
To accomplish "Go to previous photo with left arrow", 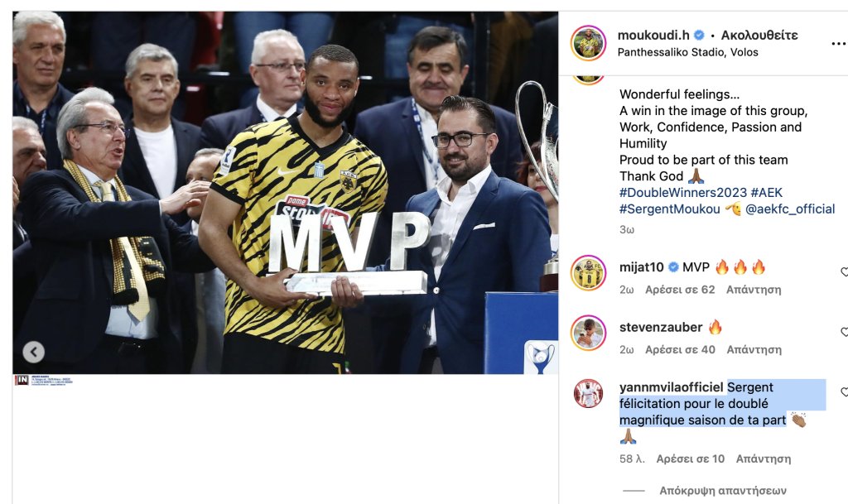I will (x=33, y=353).
